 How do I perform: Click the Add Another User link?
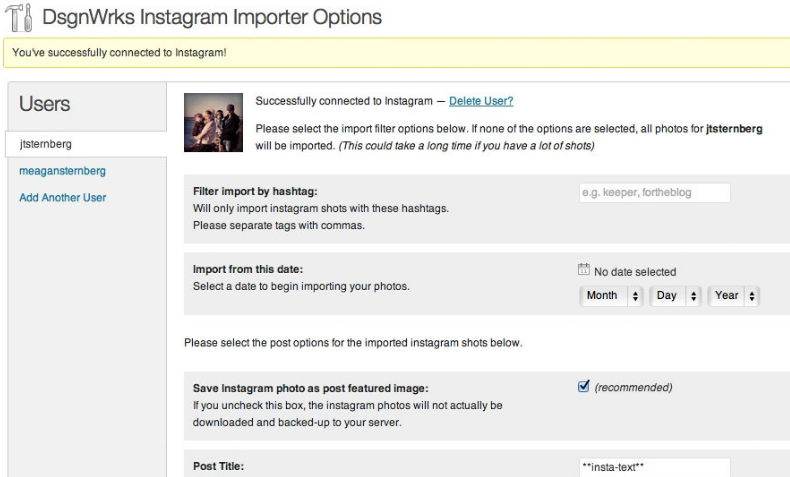tap(62, 197)
